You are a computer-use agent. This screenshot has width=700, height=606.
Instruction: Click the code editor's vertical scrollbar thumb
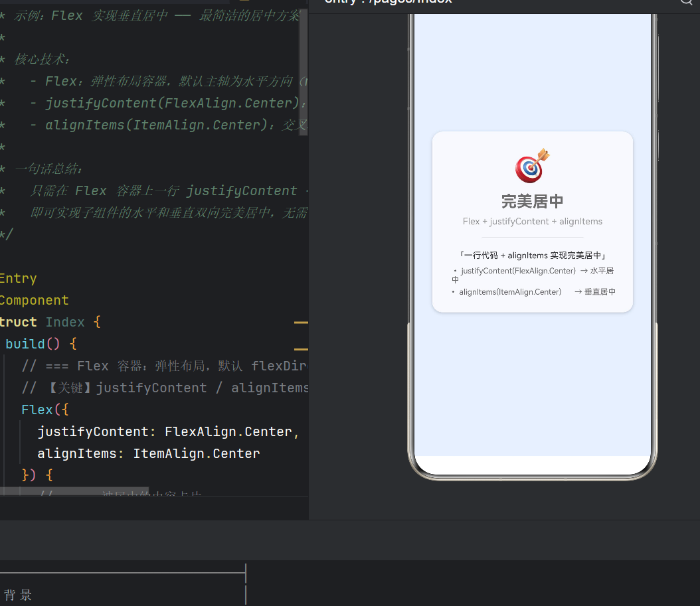pyautogui.click(x=303, y=72)
